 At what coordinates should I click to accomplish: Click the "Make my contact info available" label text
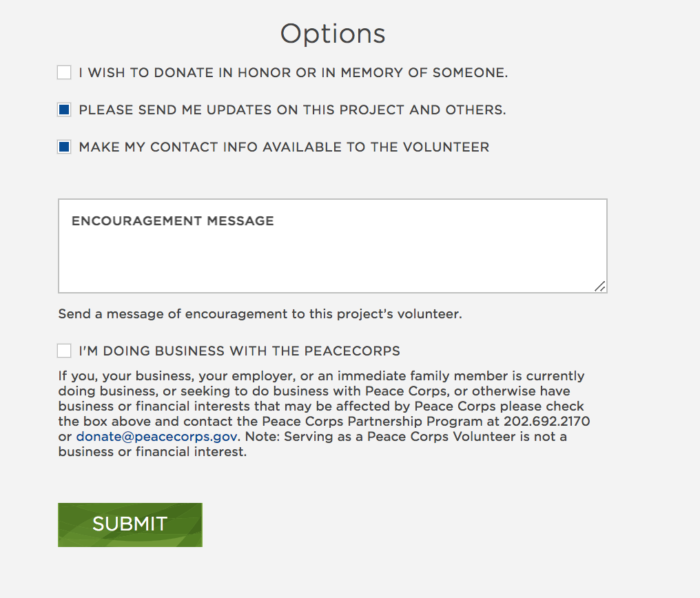coord(284,147)
